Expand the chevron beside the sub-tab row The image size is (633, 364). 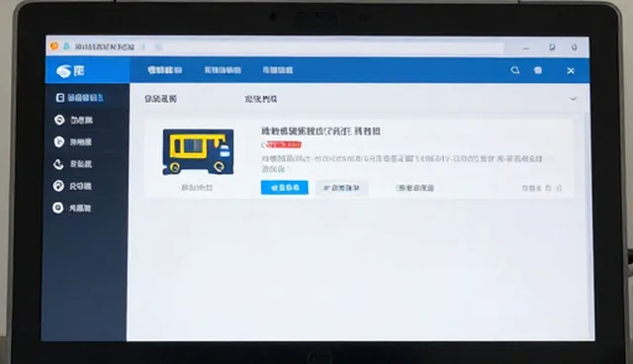(x=573, y=99)
